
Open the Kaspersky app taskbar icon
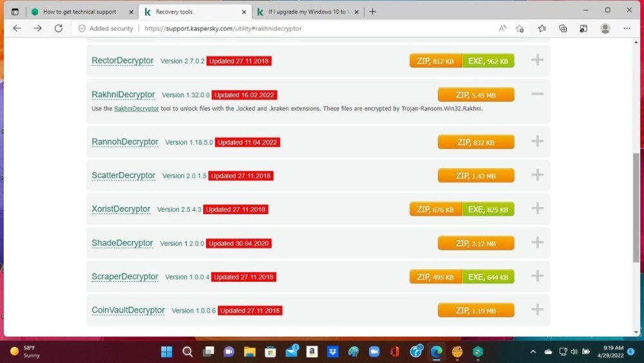coord(478,352)
